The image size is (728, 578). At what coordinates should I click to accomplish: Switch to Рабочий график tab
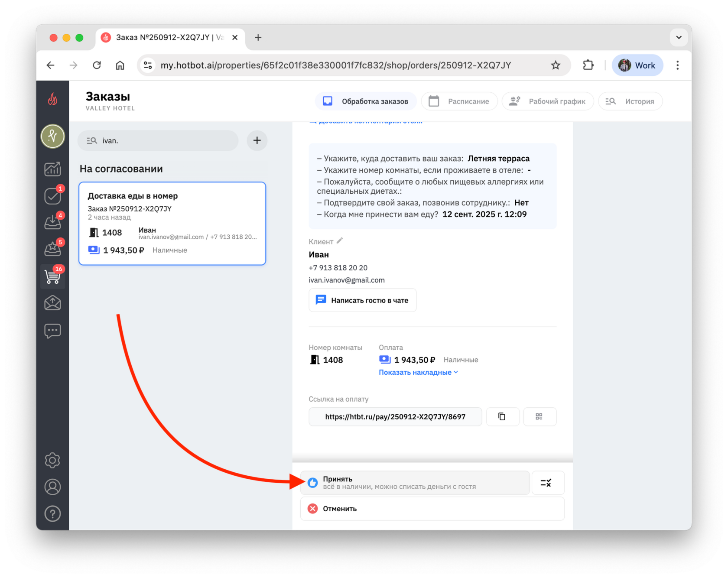[548, 101]
